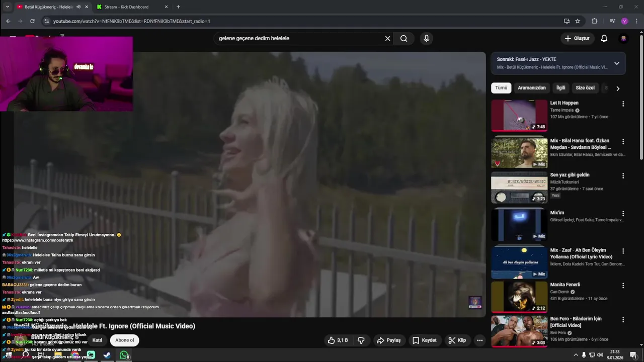Open options for Manita Fenerli video

pos(623,286)
